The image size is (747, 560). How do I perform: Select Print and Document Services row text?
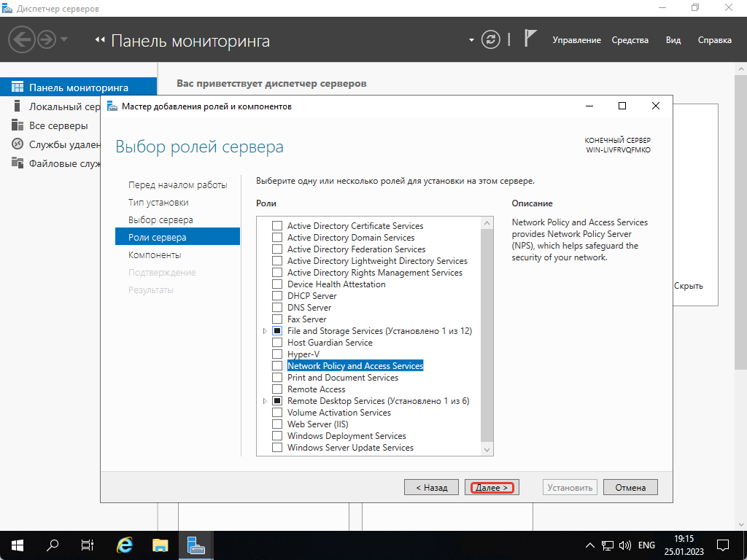[x=343, y=377]
